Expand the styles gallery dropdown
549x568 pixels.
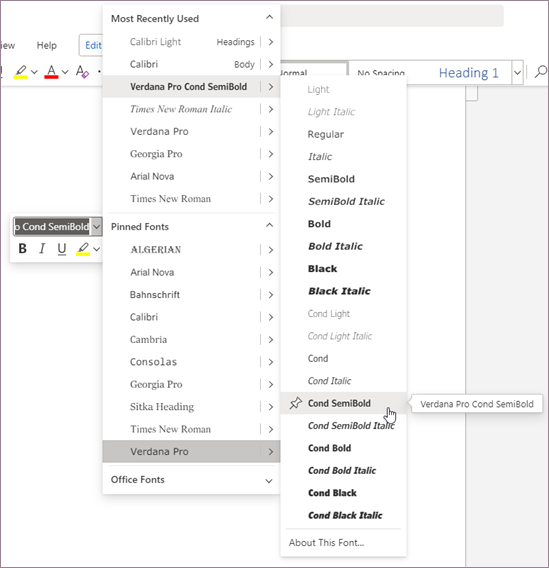coord(517,73)
